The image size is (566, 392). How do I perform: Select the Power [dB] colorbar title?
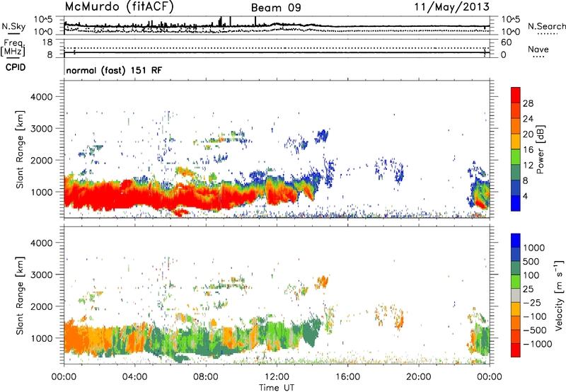[x=541, y=149]
